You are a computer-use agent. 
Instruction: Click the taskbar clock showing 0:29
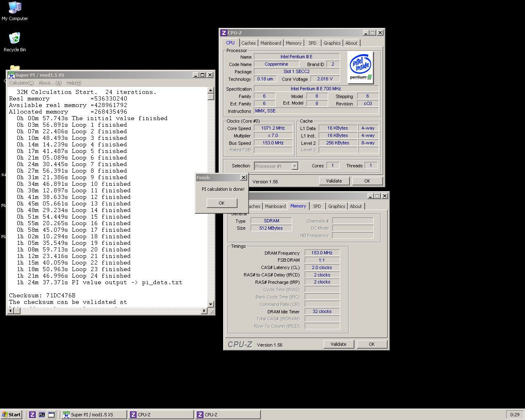point(515,415)
